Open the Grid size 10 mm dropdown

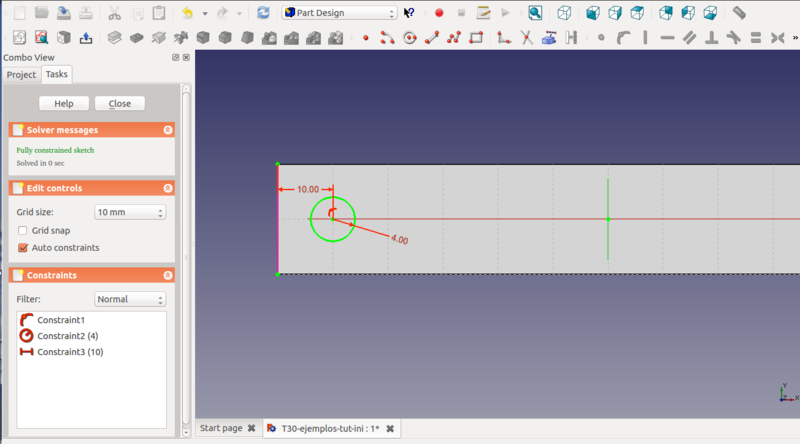[130, 212]
